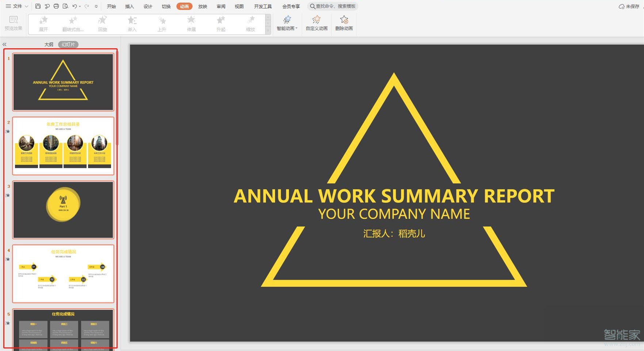Switch to the 大纲 view tab
Image resolution: width=644 pixels, height=351 pixels.
pos(49,45)
